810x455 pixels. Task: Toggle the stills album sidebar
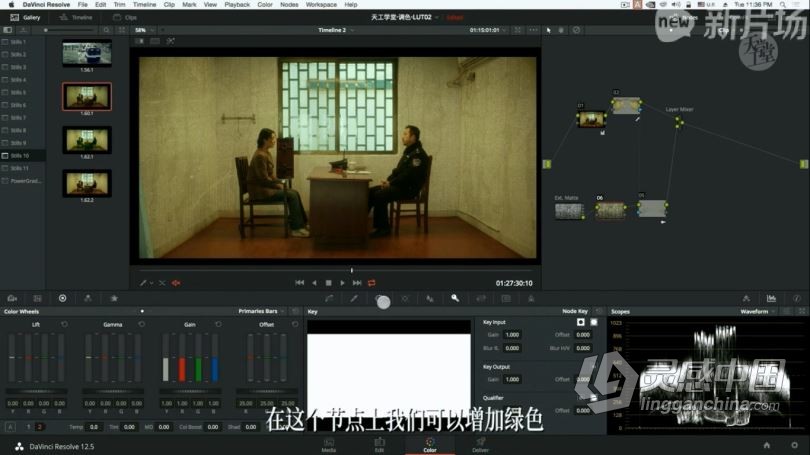[7, 30]
